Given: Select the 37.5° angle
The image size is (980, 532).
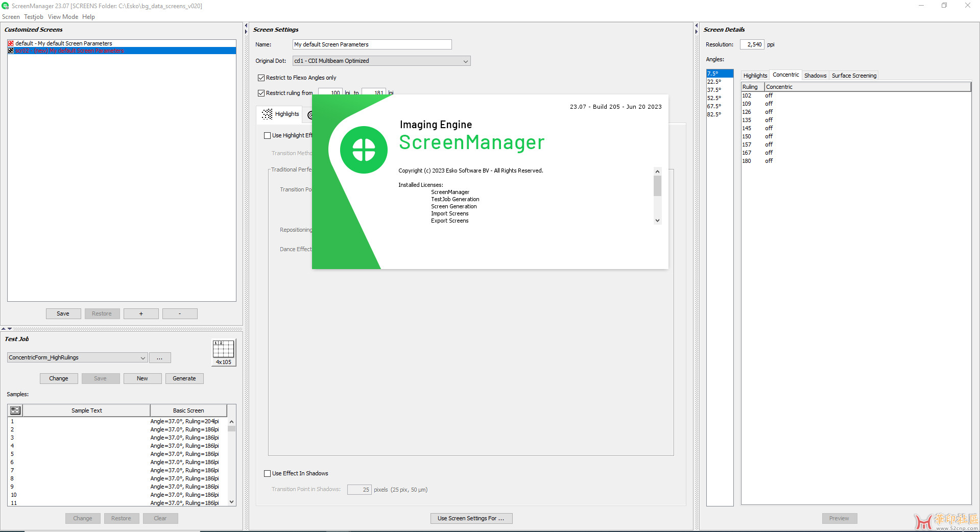Looking at the screenshot, I should point(720,90).
